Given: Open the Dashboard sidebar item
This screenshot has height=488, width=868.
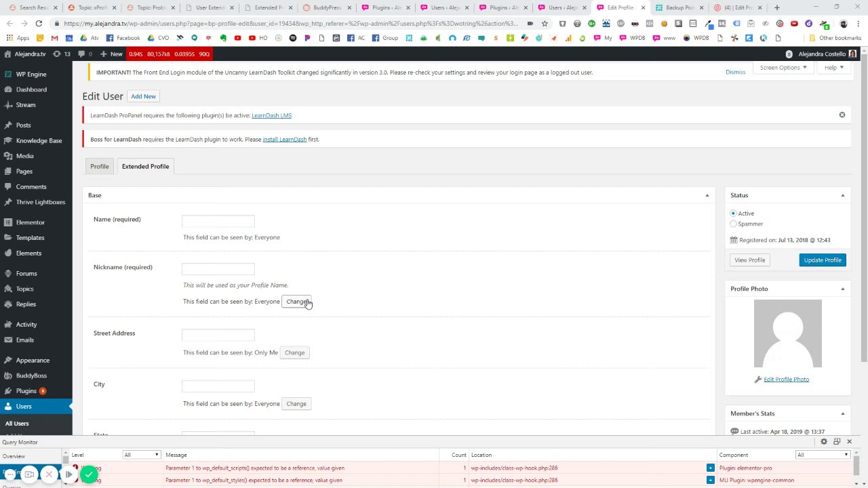Looking at the screenshot, I should pyautogui.click(x=31, y=89).
